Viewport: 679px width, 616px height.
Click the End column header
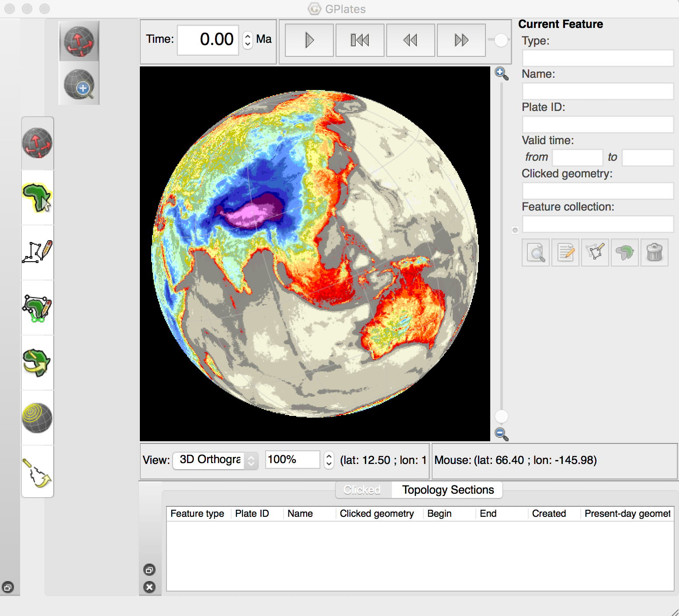[x=502, y=514]
